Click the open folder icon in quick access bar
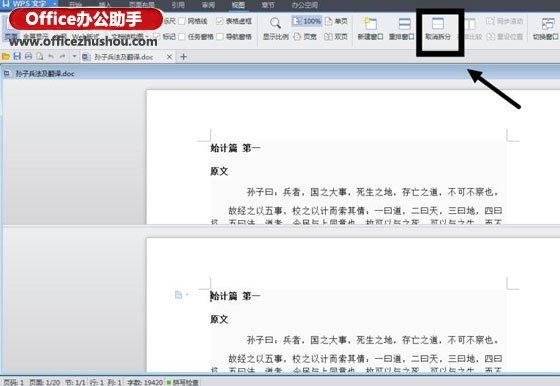Viewport: 560px width, 386px height. [x=6, y=56]
